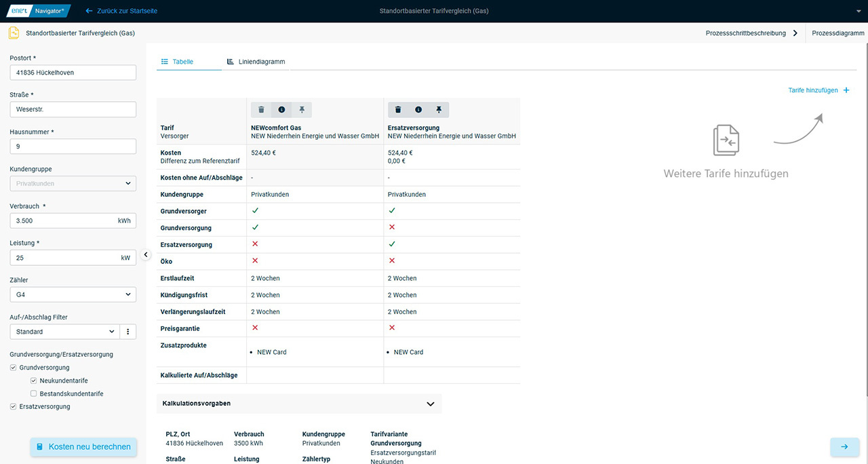
Task: Open the Zähler dropdown
Action: pyautogui.click(x=73, y=294)
